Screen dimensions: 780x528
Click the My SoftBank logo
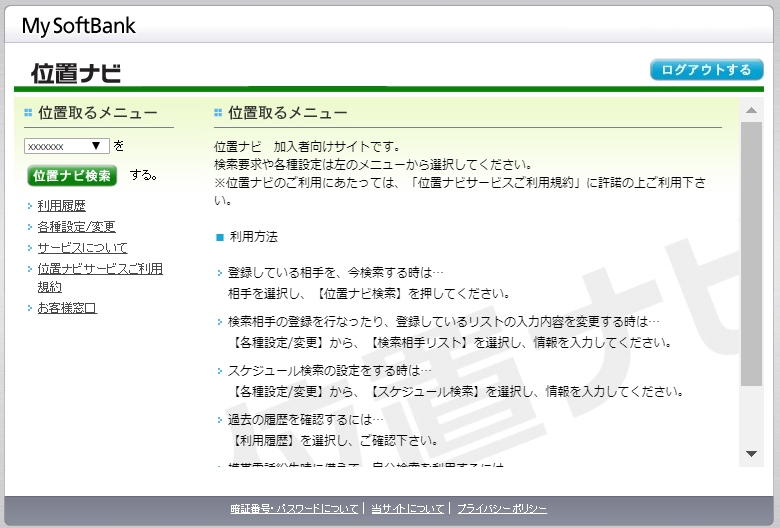(x=79, y=26)
